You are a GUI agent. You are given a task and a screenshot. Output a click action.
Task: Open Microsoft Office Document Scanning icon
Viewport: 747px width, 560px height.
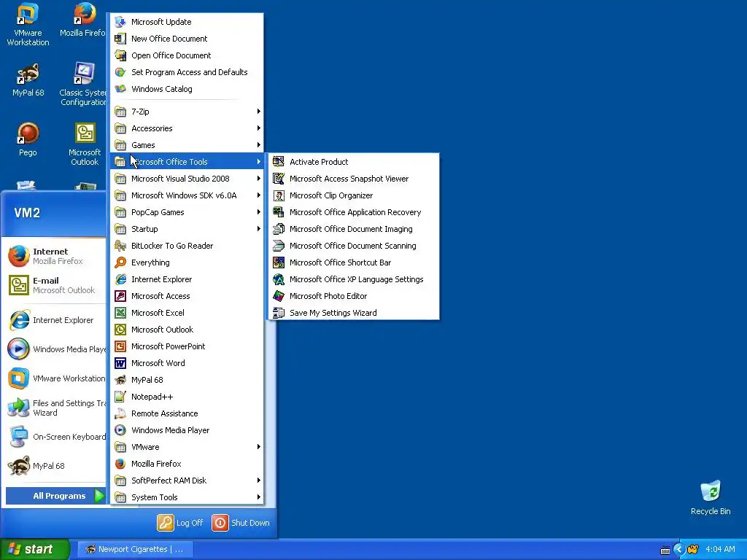(279, 246)
